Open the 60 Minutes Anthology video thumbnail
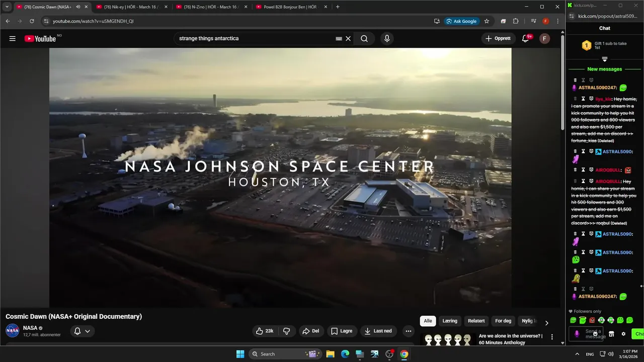644x362 pixels. tap(448, 340)
